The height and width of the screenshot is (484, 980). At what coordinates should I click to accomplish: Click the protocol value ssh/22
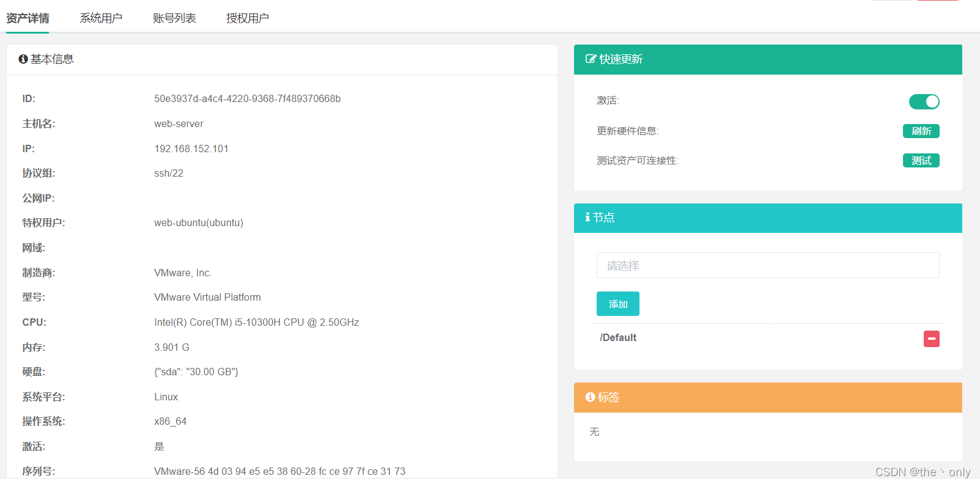pyautogui.click(x=169, y=174)
